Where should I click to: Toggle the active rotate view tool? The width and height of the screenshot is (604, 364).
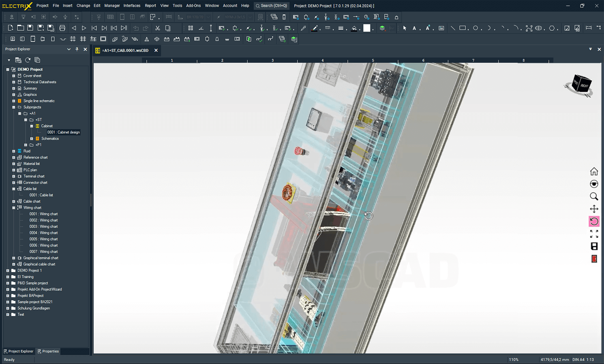pyautogui.click(x=594, y=221)
